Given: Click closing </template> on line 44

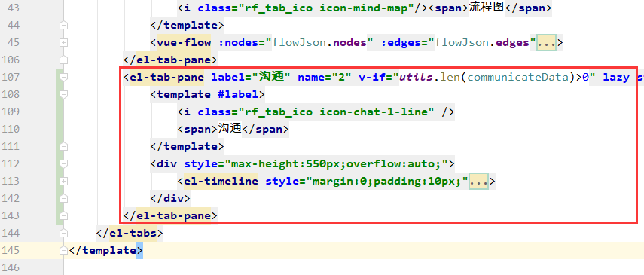Looking at the screenshot, I should point(187,25).
